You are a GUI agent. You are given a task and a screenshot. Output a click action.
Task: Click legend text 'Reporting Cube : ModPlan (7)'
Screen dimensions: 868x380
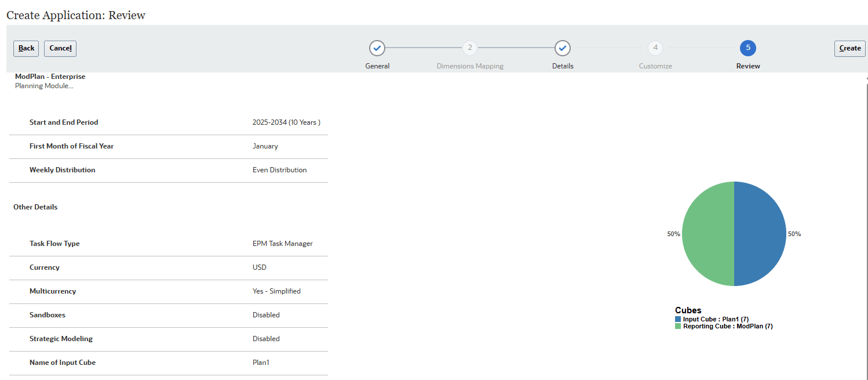click(x=728, y=326)
